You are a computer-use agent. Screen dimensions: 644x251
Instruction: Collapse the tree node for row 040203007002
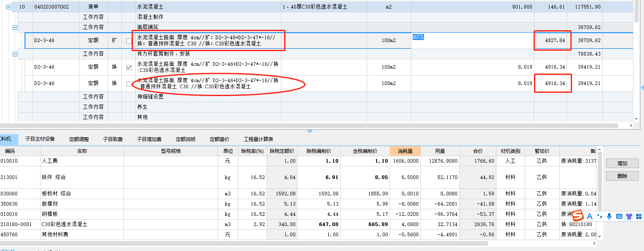[8, 7]
